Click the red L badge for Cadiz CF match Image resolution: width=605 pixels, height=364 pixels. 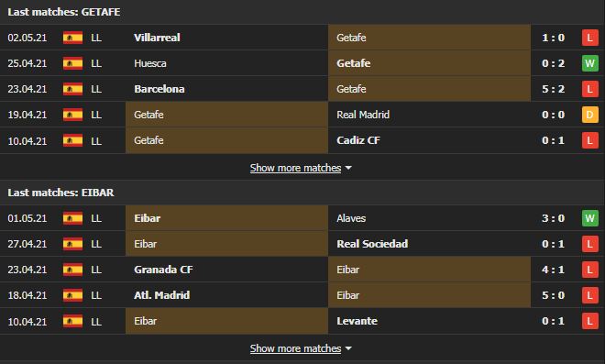pyautogui.click(x=589, y=140)
